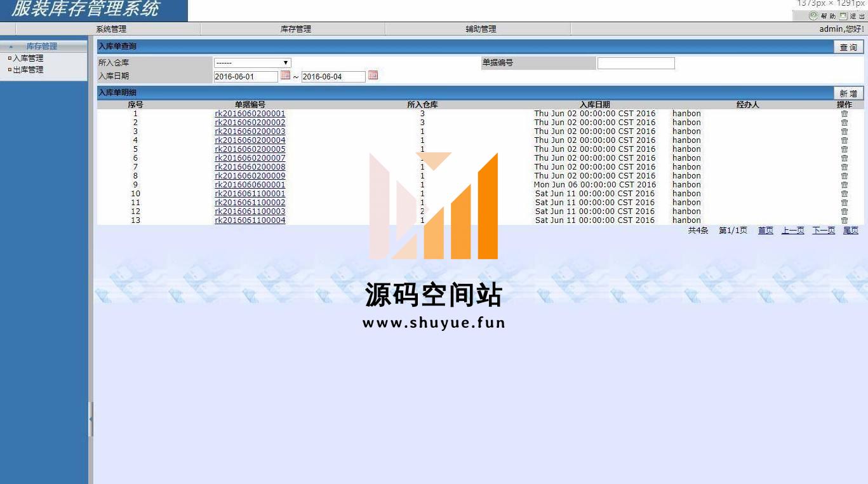Open the 辅助管理 menu

(x=481, y=29)
